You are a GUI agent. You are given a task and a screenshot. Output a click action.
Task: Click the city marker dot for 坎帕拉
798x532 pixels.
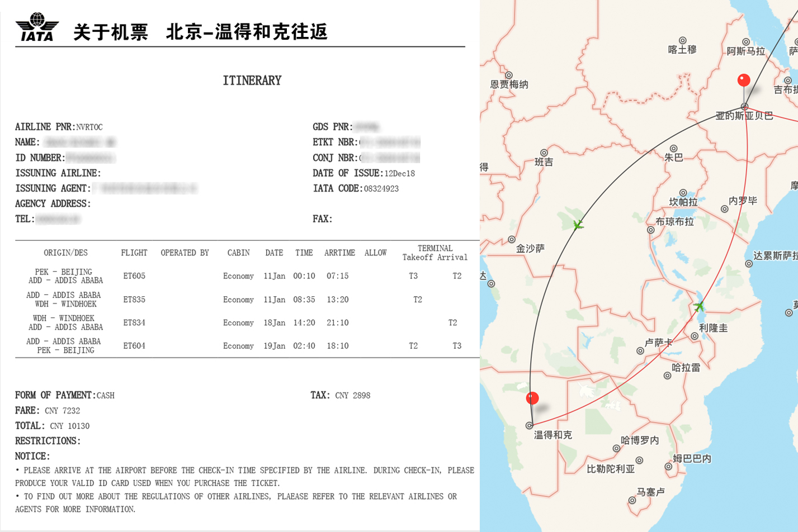pos(683,193)
